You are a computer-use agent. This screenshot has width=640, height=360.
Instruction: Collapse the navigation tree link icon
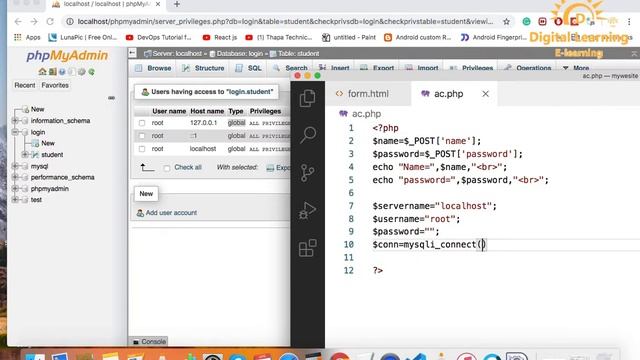(x=111, y=98)
